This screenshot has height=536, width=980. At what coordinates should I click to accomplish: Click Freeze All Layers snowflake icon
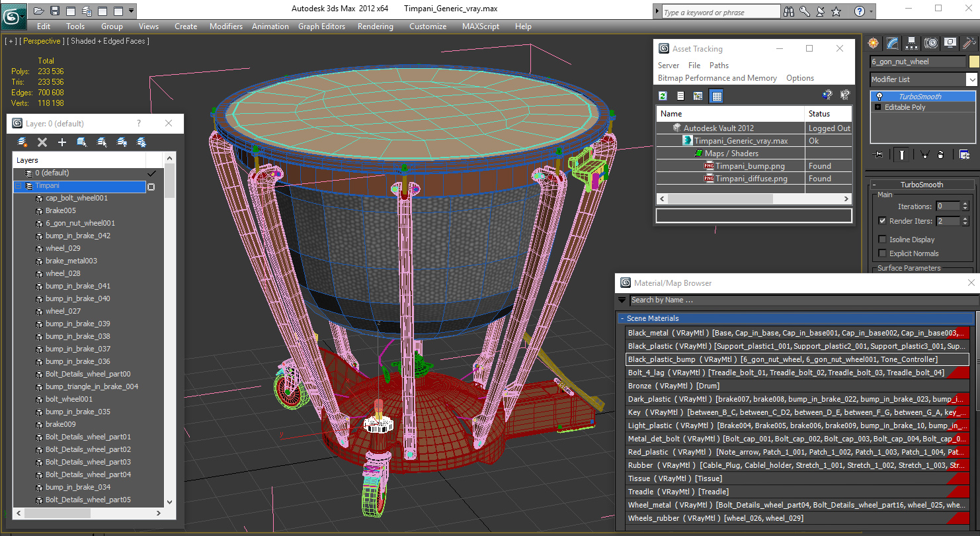(x=142, y=142)
